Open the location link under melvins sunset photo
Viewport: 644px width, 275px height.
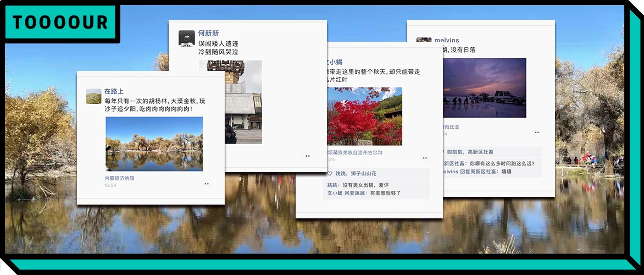451,127
